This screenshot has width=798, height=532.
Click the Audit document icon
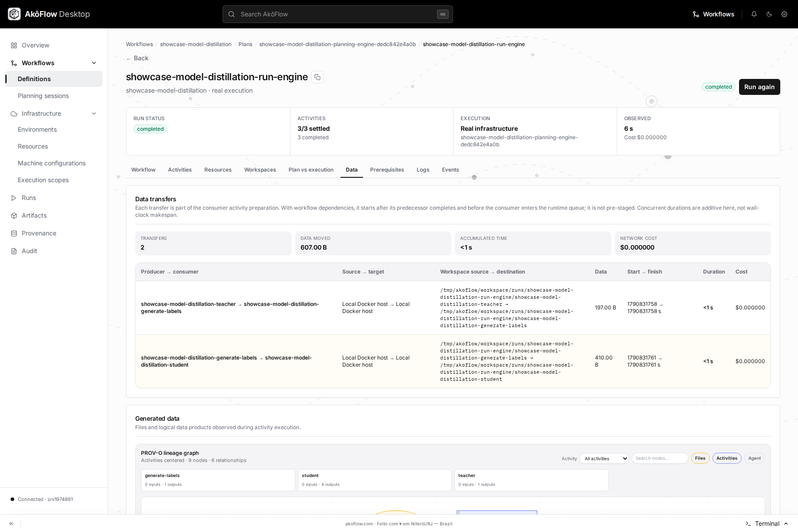pos(14,251)
